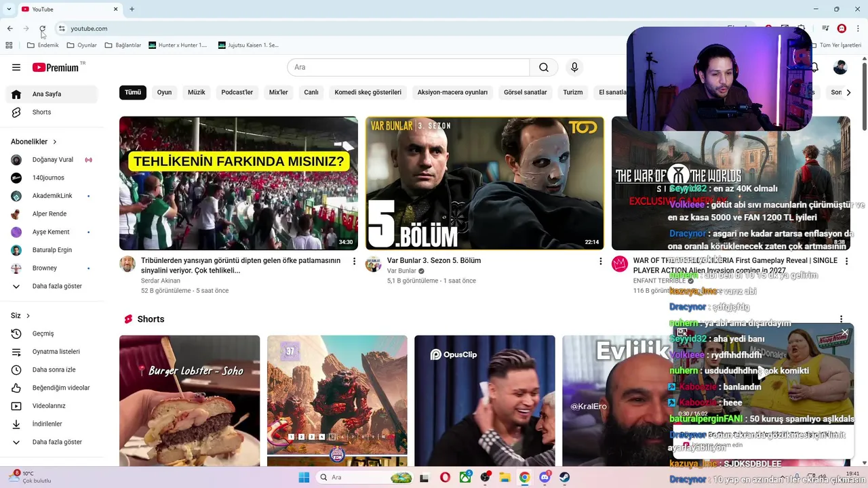
Task: Select the Oyun category chip
Action: [165, 92]
